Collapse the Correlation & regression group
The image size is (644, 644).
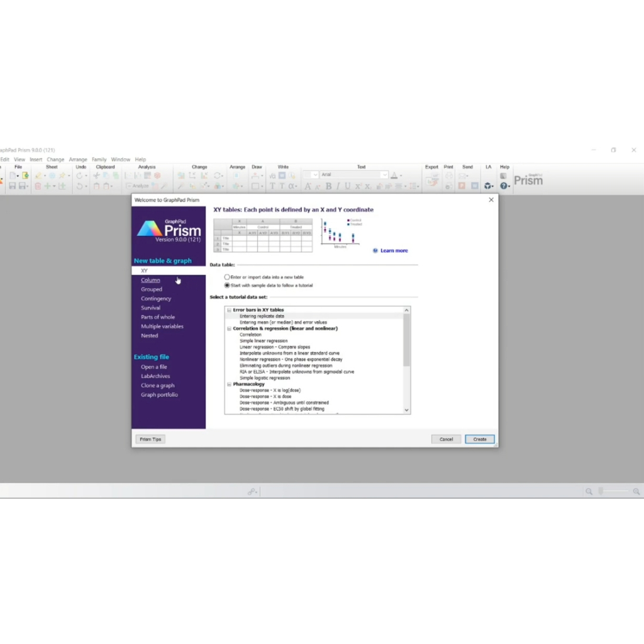point(230,328)
